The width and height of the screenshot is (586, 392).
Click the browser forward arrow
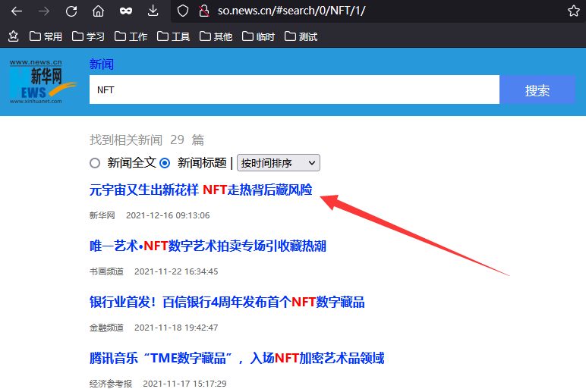point(44,11)
